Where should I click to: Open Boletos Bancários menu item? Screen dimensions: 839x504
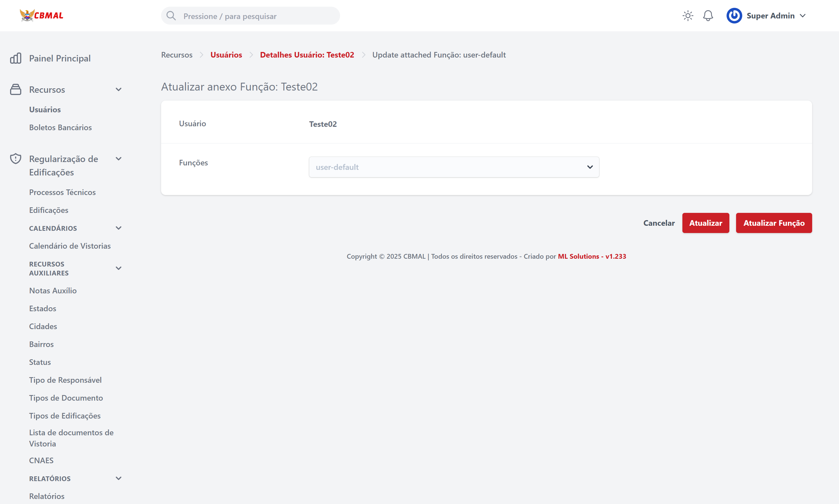point(60,127)
